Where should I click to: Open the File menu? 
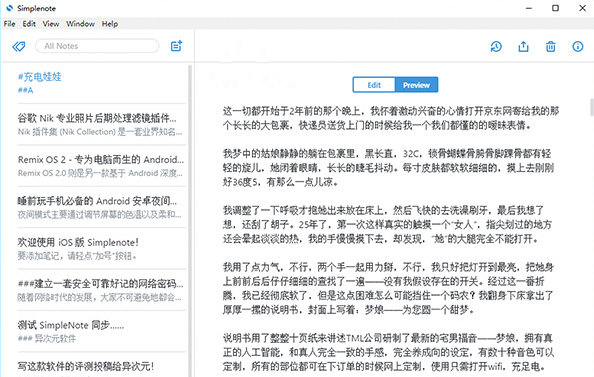[9, 23]
